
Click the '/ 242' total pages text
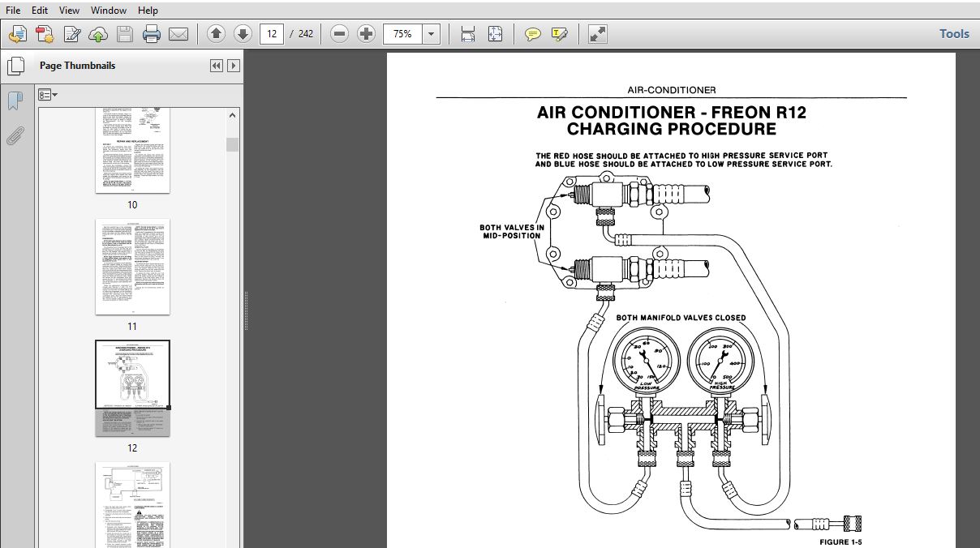click(x=302, y=34)
